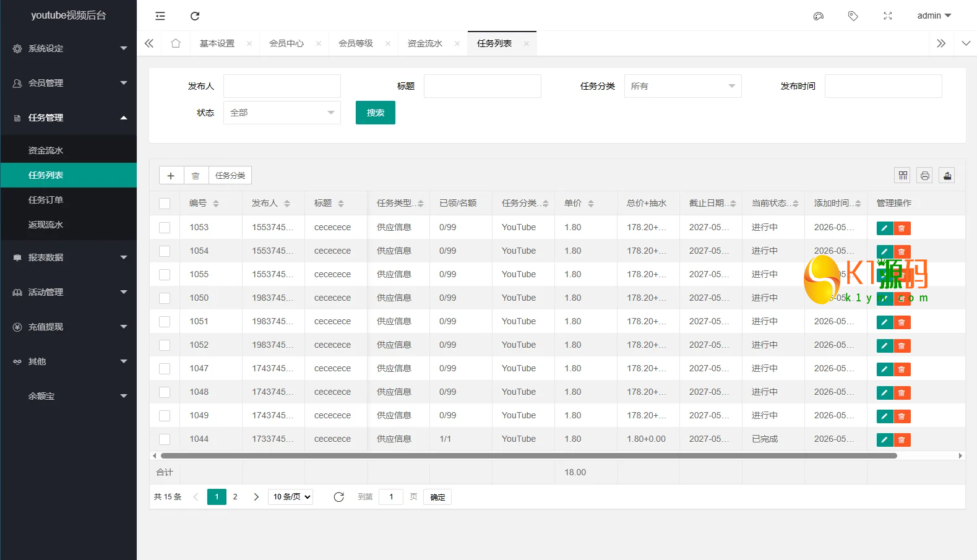Screen dimensions: 977x560
Task: Open 任务订单 in sidebar
Action: (69, 200)
